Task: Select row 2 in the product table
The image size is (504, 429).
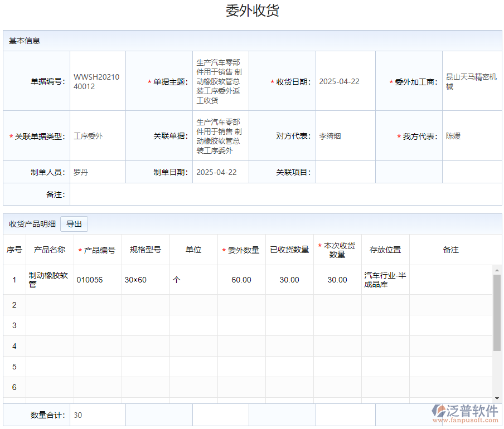Action: pos(14,305)
